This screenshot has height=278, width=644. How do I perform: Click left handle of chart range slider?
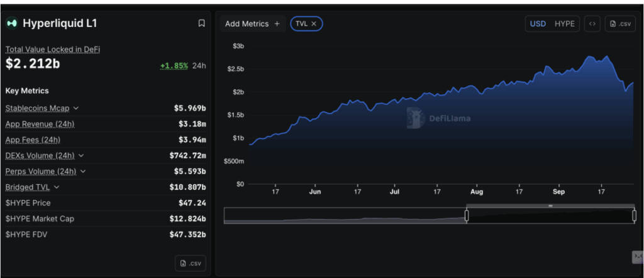click(467, 216)
